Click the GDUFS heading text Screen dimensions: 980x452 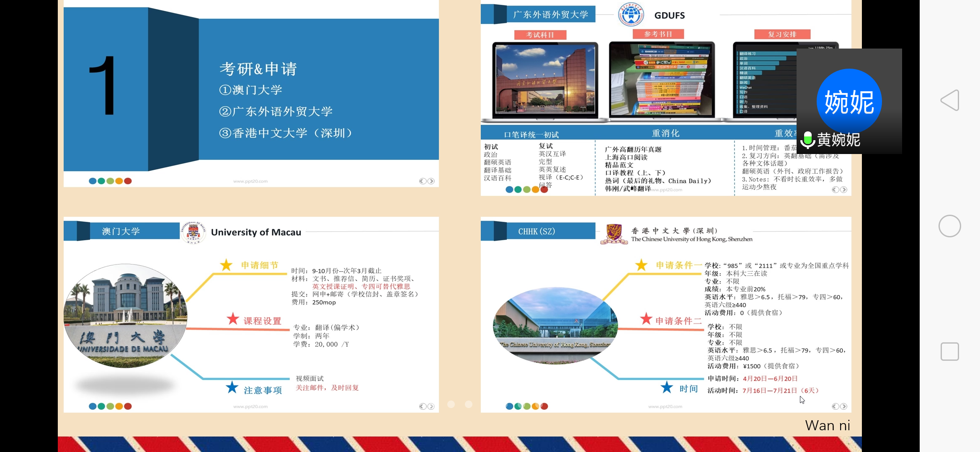point(670,15)
